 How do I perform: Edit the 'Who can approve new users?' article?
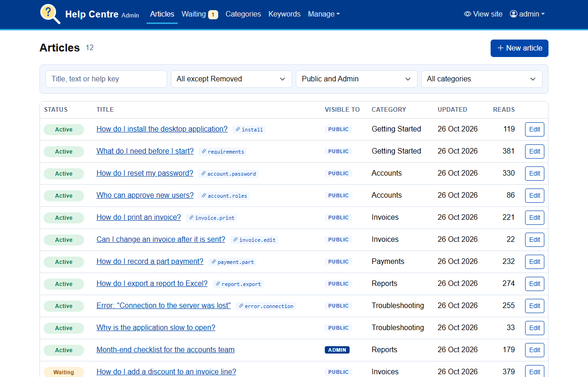[x=535, y=196]
